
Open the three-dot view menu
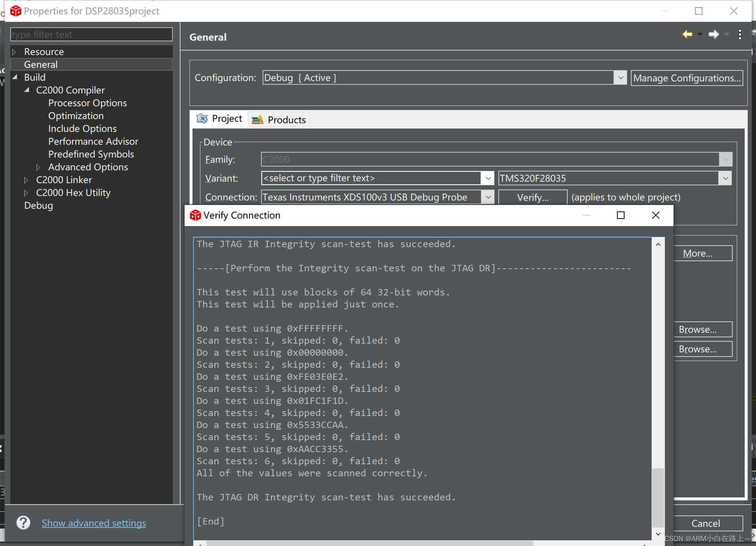[x=740, y=34]
